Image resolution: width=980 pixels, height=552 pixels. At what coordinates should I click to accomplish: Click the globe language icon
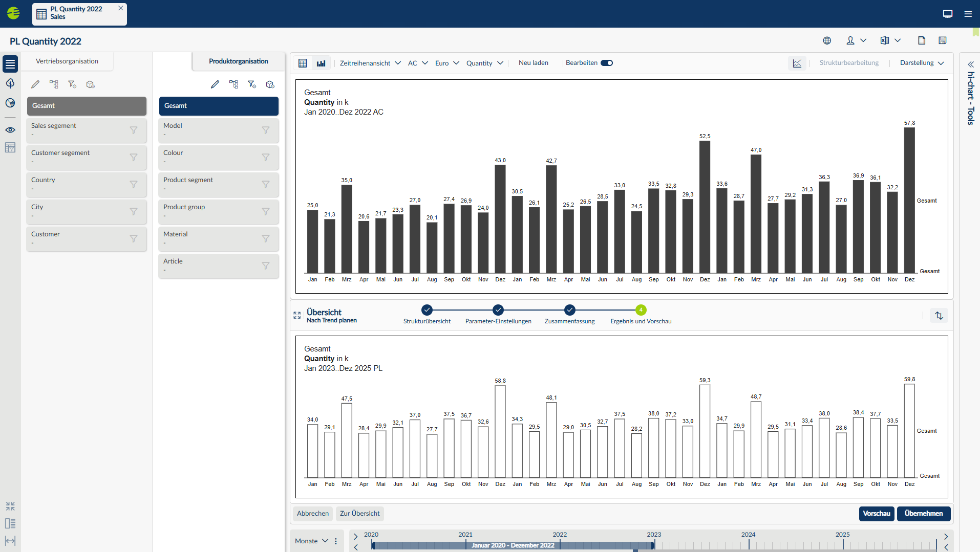(827, 40)
